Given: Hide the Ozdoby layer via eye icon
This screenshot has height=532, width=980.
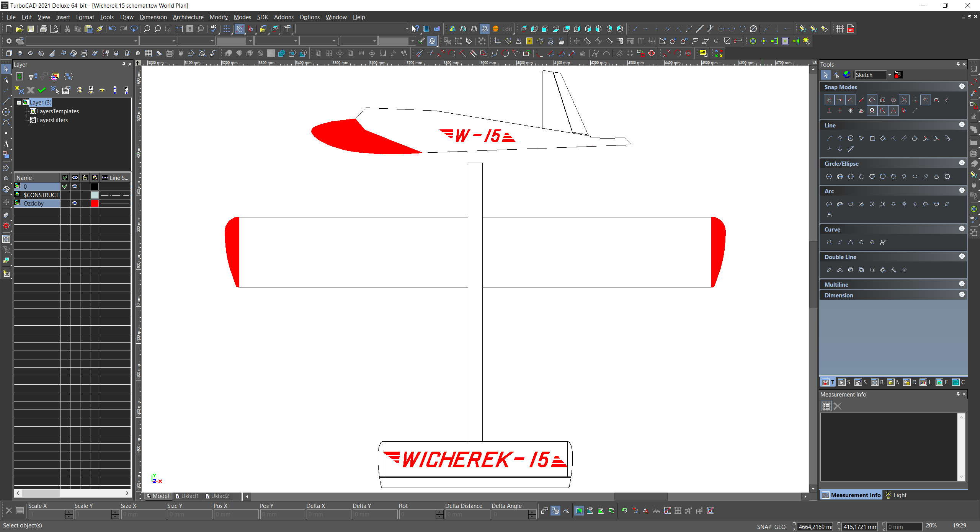Looking at the screenshot, I should pyautogui.click(x=75, y=204).
